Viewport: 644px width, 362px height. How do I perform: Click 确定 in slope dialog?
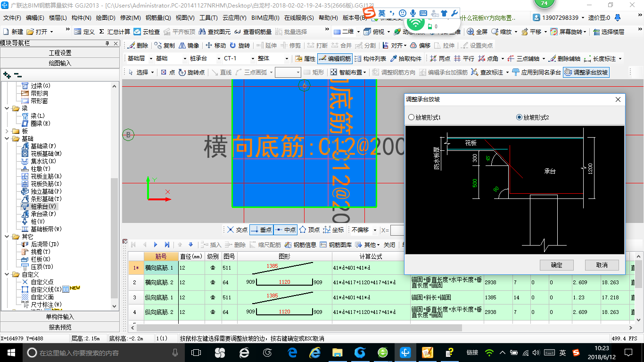[556, 265]
